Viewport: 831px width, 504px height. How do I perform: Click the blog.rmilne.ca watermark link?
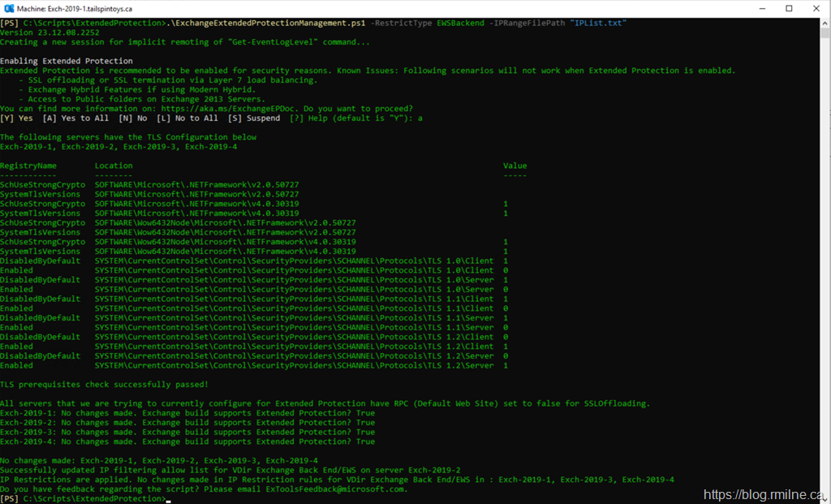pyautogui.click(x=764, y=494)
